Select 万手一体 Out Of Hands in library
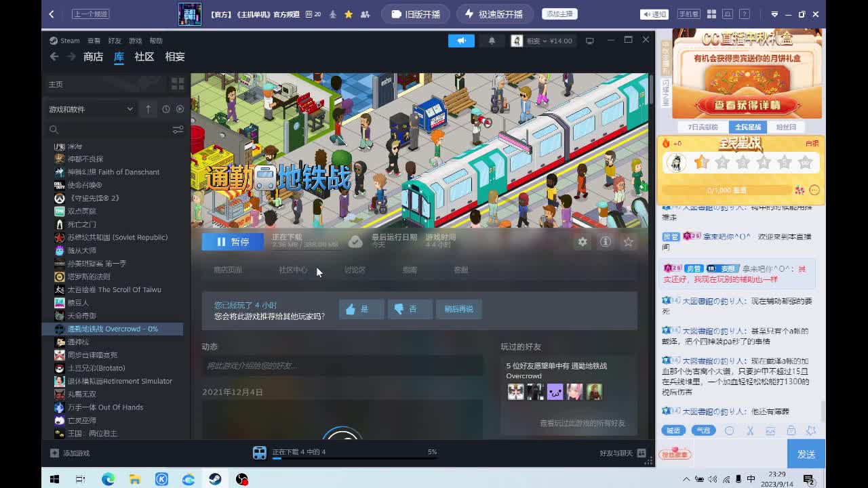868x488 pixels. [x=105, y=407]
